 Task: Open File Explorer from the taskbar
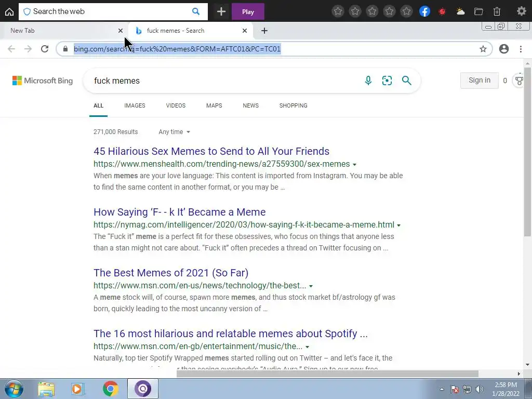click(x=46, y=389)
